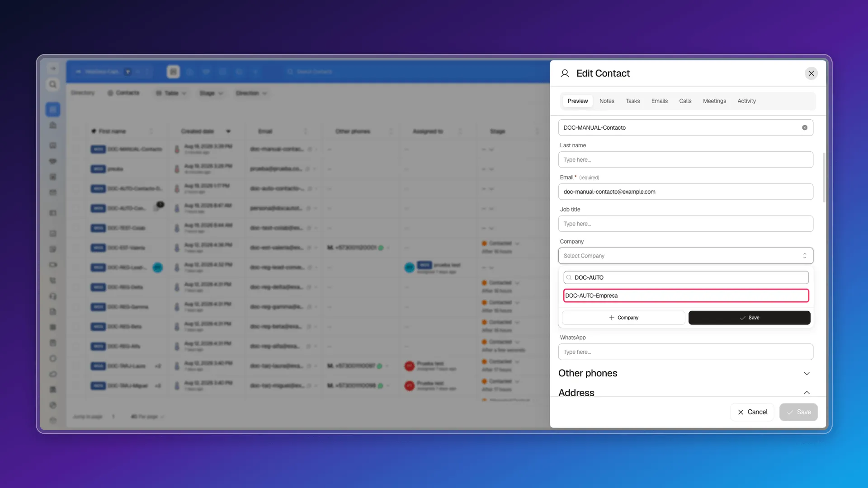View the Activity tab
868x488 pixels.
point(746,101)
